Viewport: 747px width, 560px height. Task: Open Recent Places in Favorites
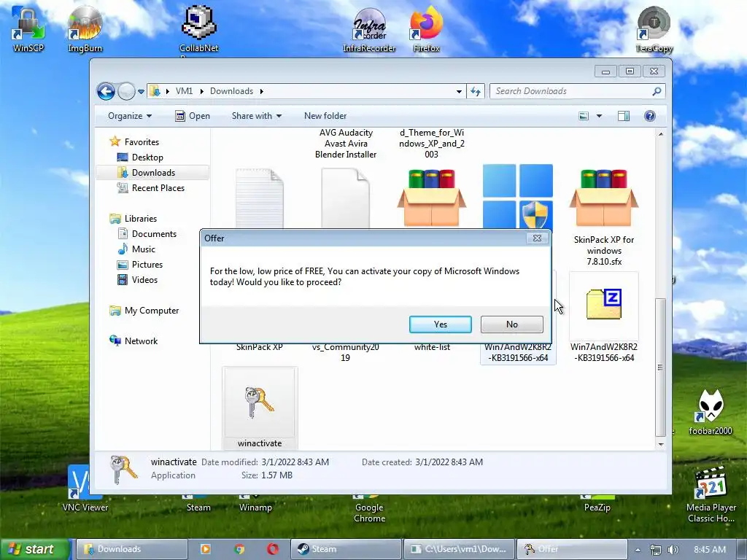158,187
